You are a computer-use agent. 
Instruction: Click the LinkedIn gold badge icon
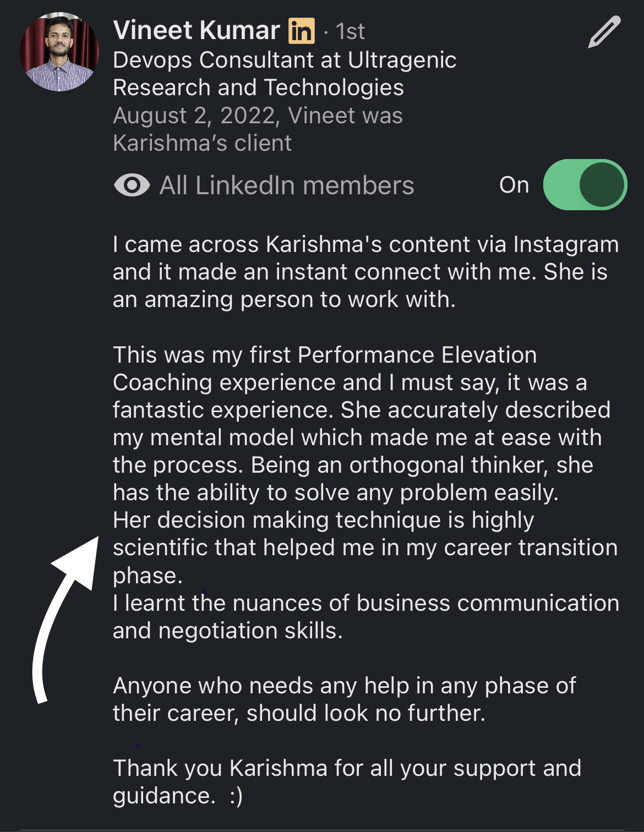302,31
